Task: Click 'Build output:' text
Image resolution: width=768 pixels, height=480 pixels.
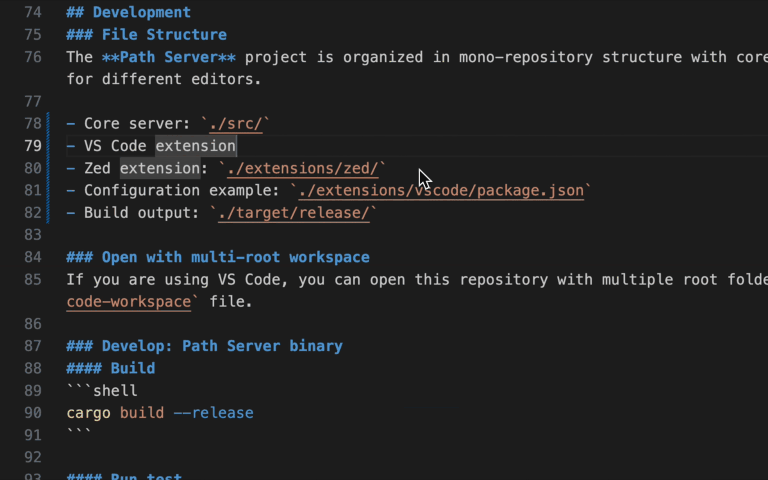Action: 142,213
